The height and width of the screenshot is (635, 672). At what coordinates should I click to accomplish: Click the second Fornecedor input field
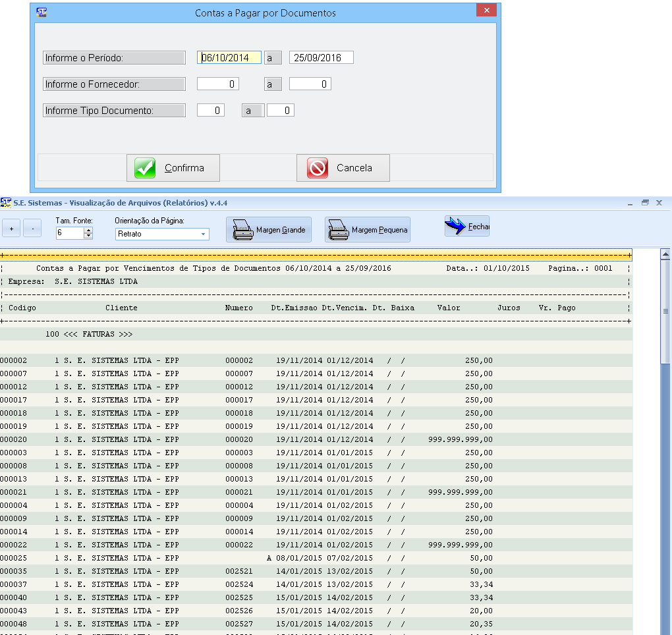[x=310, y=84]
